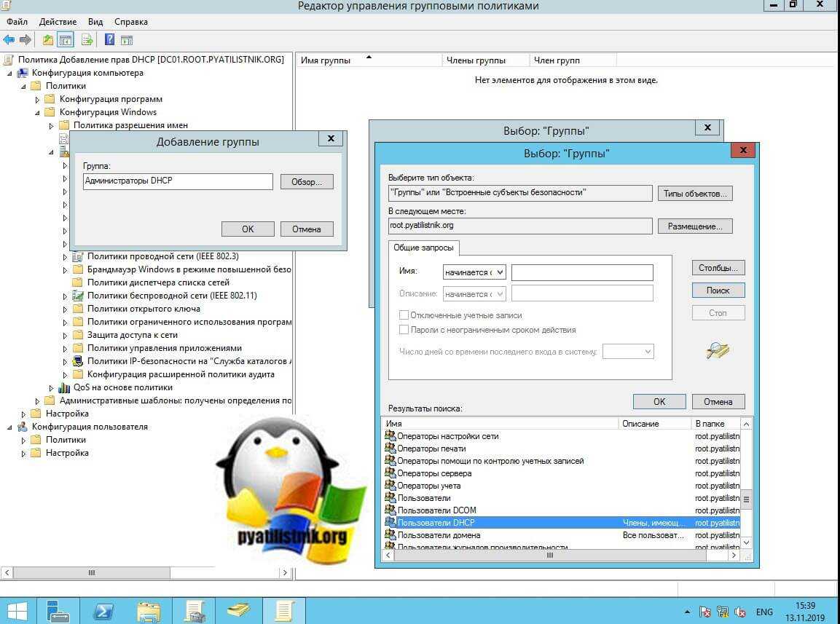Open help via the question mark icon
The height and width of the screenshot is (624, 840).
click(109, 40)
